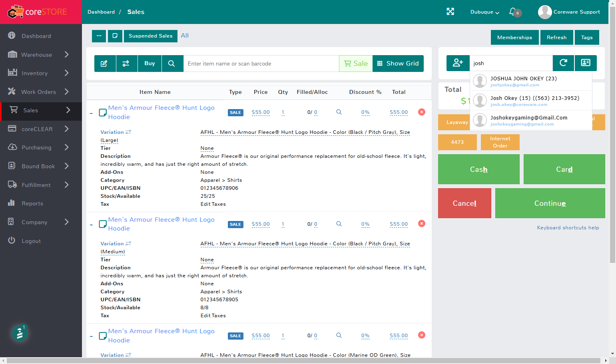Toggle the Sale mode button
This screenshot has height=364, width=616.
point(356,64)
